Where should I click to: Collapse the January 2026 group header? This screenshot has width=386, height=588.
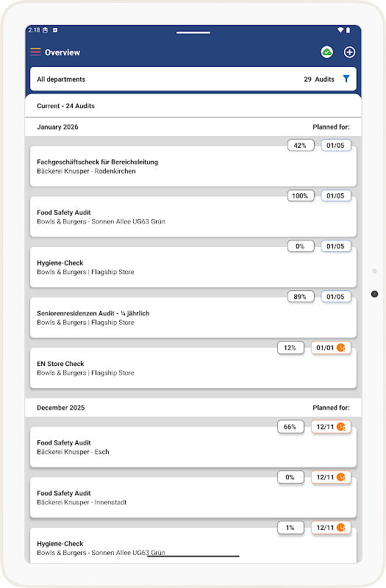coord(193,126)
